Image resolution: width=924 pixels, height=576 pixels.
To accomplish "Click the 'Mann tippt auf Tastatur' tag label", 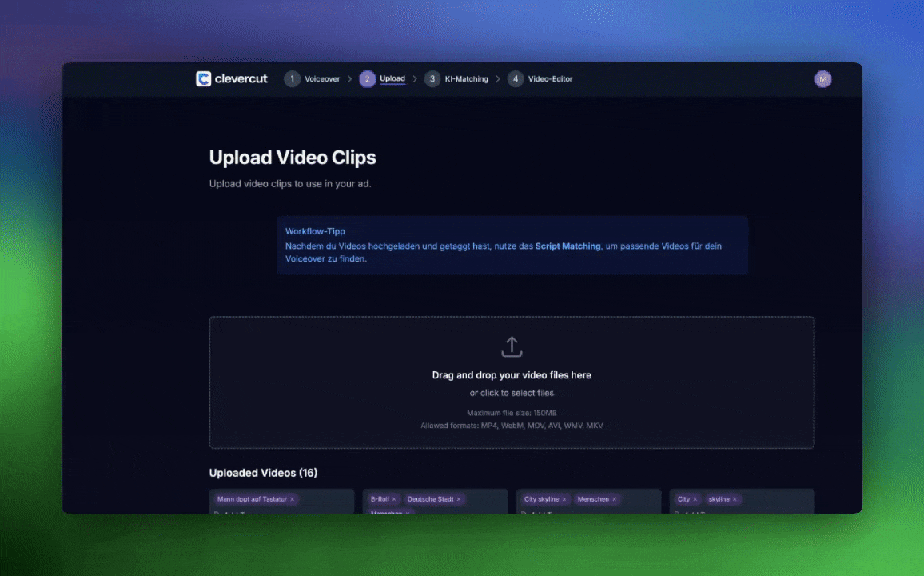I will pyautogui.click(x=252, y=499).
